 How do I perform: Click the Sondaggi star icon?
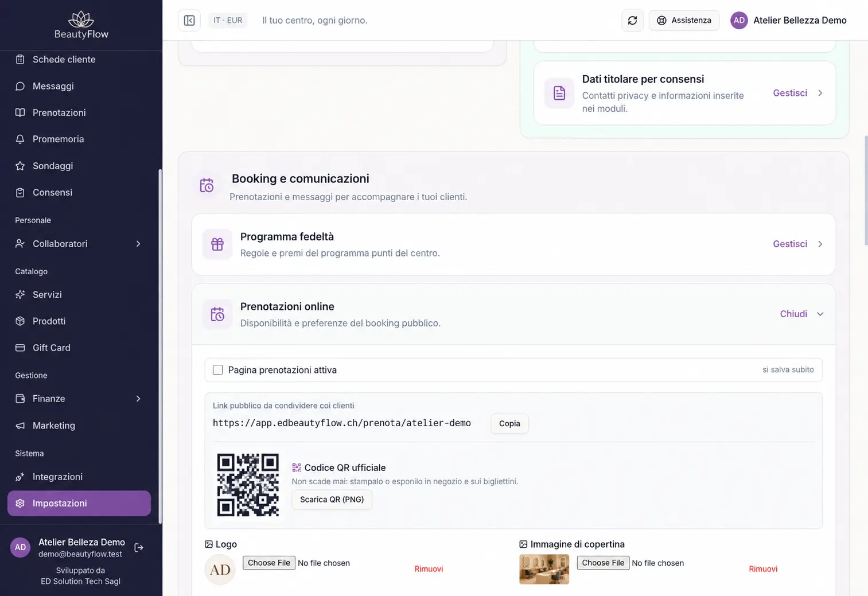point(20,166)
